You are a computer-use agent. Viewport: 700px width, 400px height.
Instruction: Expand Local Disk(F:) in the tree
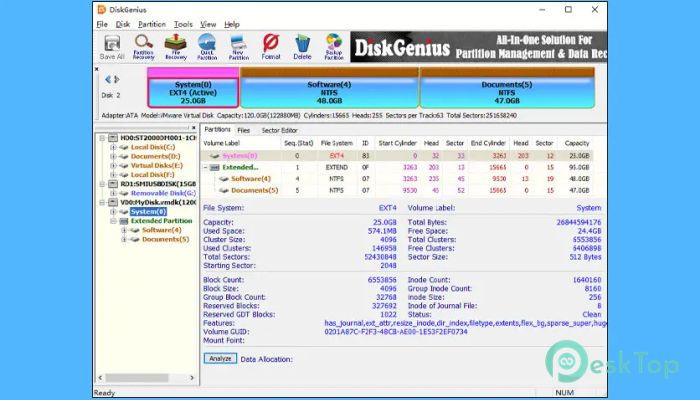(113, 175)
